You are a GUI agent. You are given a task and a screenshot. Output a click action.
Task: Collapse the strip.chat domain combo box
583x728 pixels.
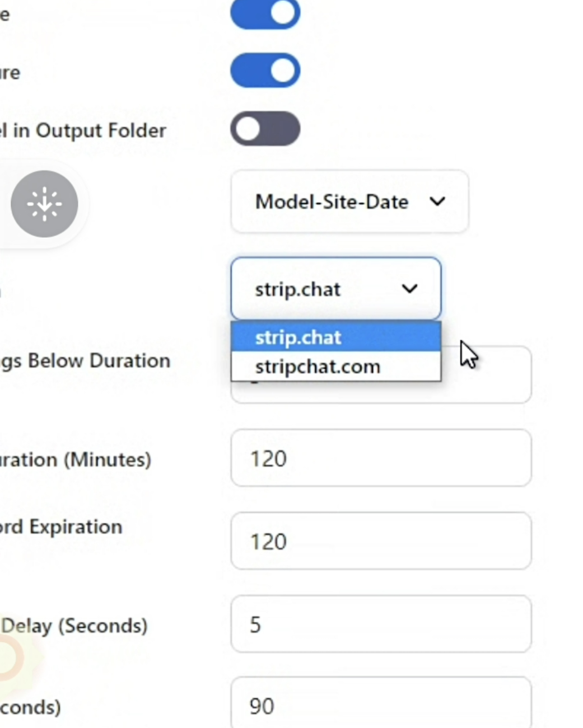pyautogui.click(x=336, y=289)
